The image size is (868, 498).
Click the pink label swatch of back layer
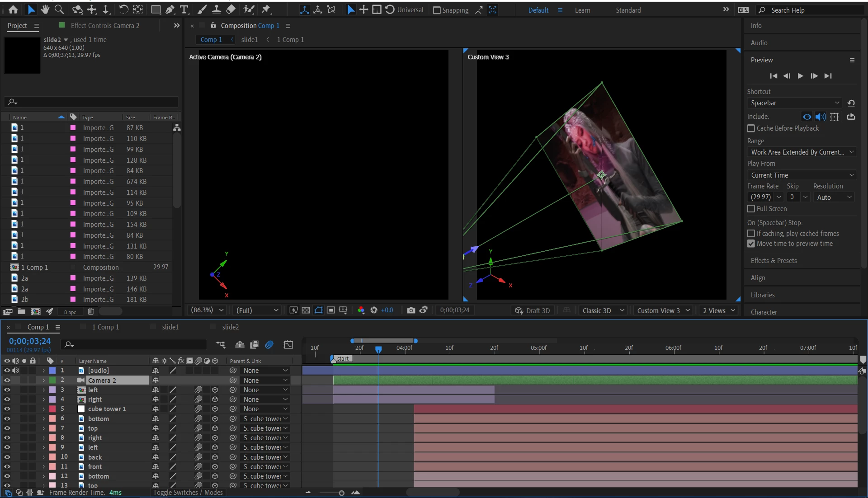pyautogui.click(x=52, y=457)
